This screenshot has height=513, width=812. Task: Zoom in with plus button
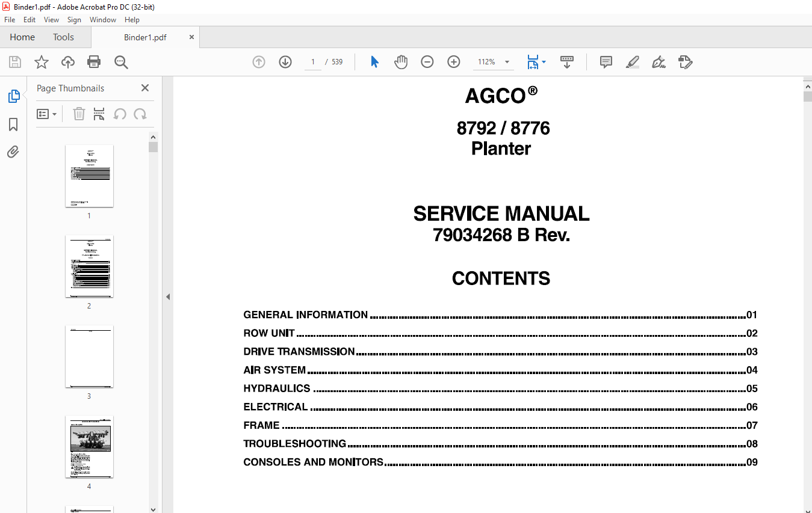click(454, 62)
